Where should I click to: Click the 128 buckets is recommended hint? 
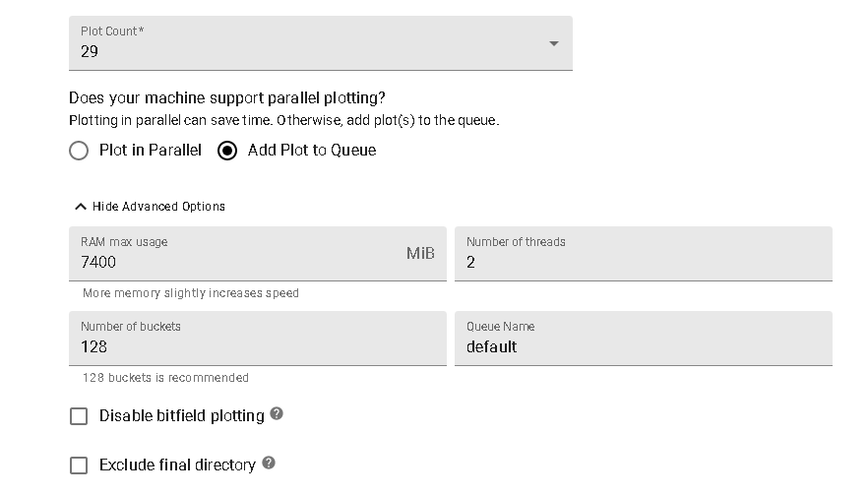point(165,378)
